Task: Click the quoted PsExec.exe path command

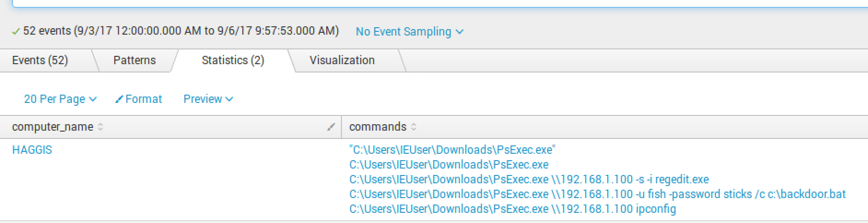Action: tap(452, 150)
